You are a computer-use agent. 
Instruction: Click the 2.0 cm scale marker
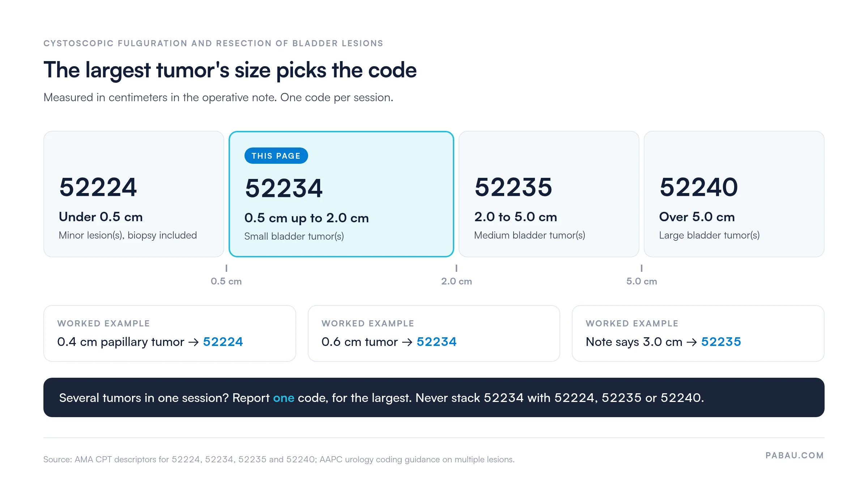tap(456, 281)
